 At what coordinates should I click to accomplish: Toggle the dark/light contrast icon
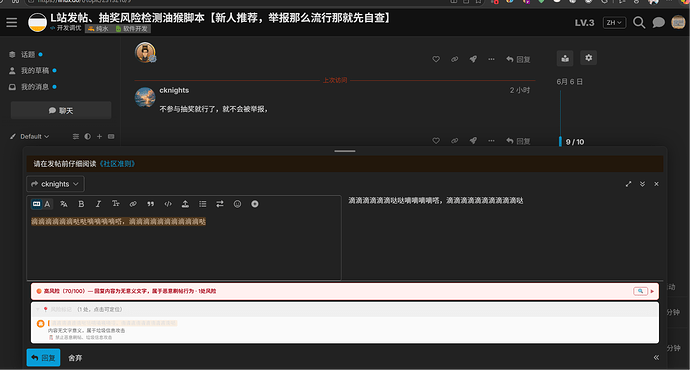[x=88, y=136]
